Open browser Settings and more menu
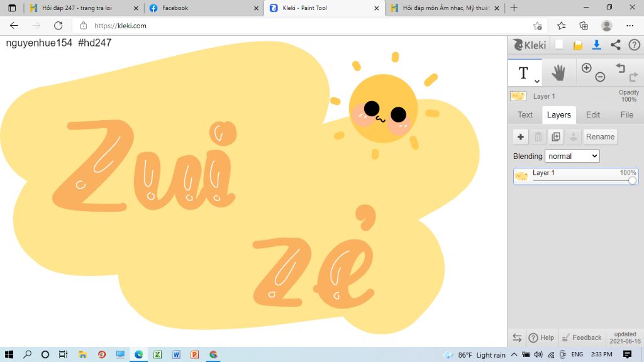This screenshot has width=644, height=362. point(630,25)
